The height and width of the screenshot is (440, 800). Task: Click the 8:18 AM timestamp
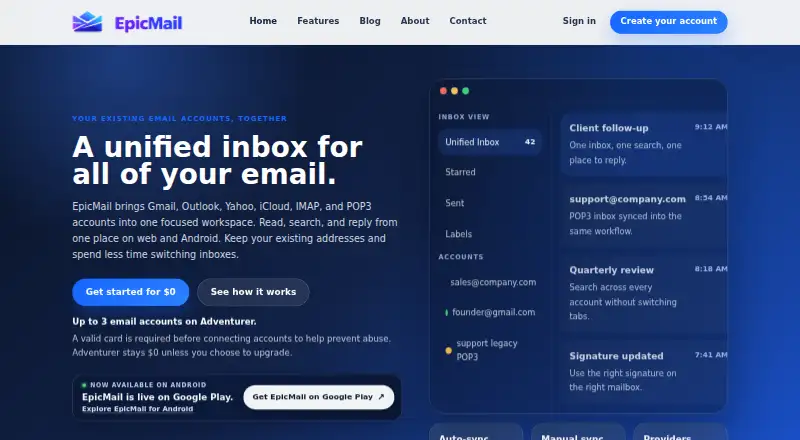(x=711, y=269)
